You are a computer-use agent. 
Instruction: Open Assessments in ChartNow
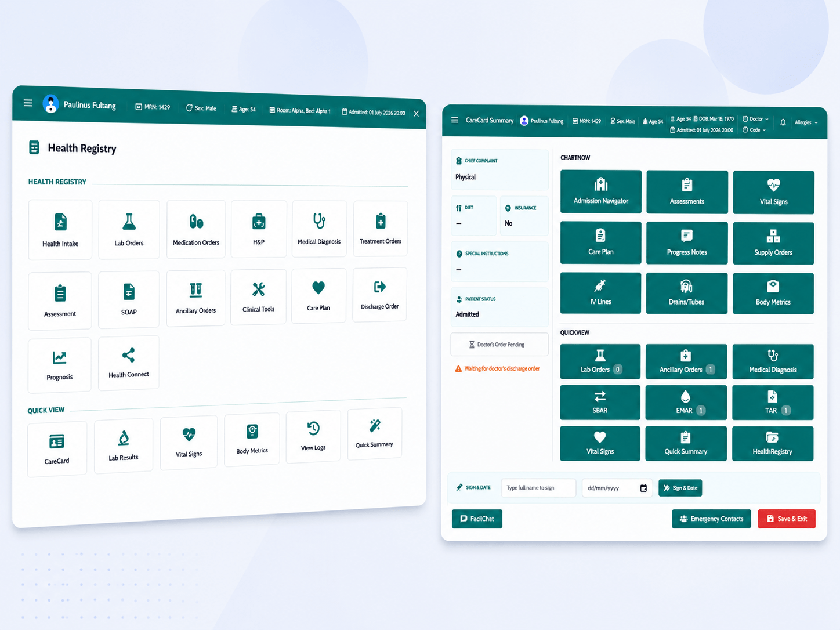[x=687, y=192]
